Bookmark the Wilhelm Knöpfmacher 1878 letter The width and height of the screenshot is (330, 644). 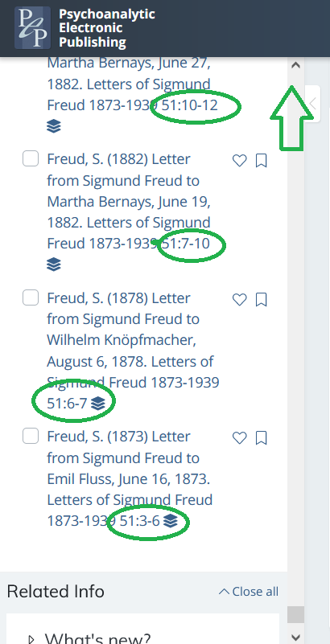point(262,299)
